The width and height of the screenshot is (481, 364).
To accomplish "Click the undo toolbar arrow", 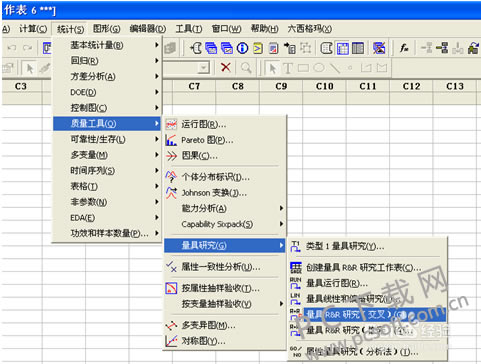I will [x=12, y=48].
